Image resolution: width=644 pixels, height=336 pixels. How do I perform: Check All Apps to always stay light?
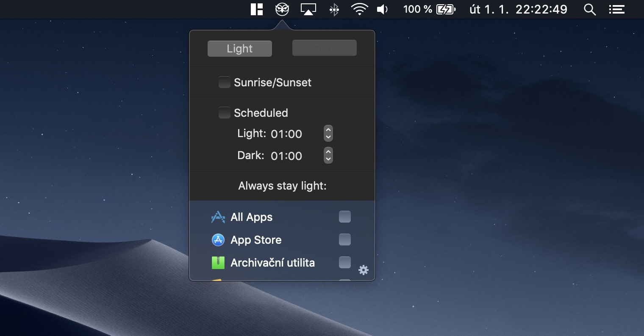click(x=345, y=217)
